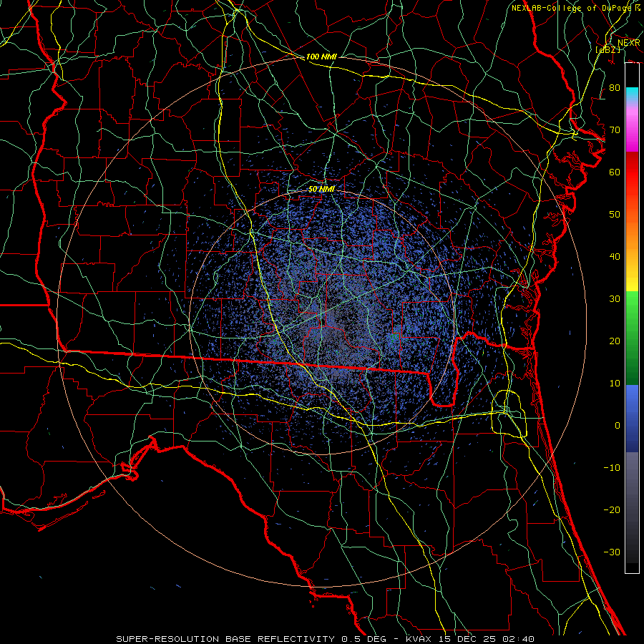The width and height of the screenshot is (644, 644).
Task: Click the -10 dBZ scale label
Action: pyautogui.click(x=612, y=467)
